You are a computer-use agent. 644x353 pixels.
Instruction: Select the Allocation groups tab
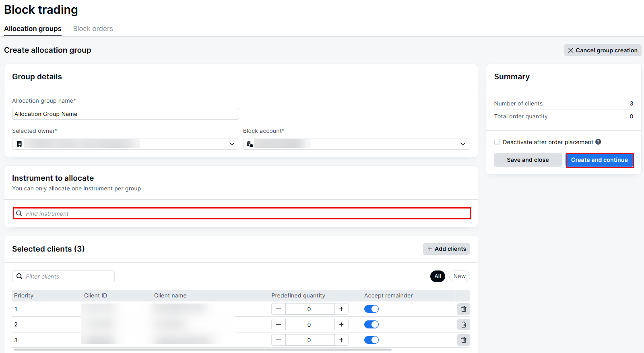[x=33, y=29]
